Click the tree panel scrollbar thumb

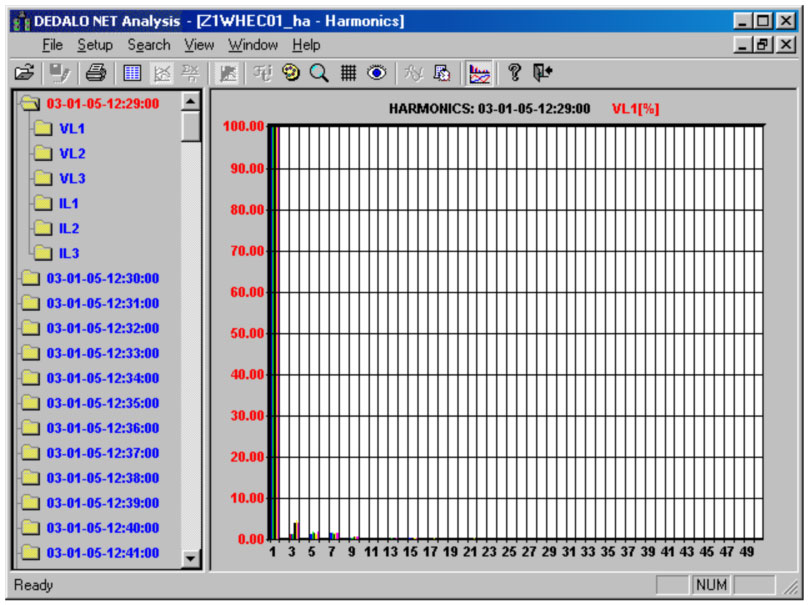click(191, 127)
